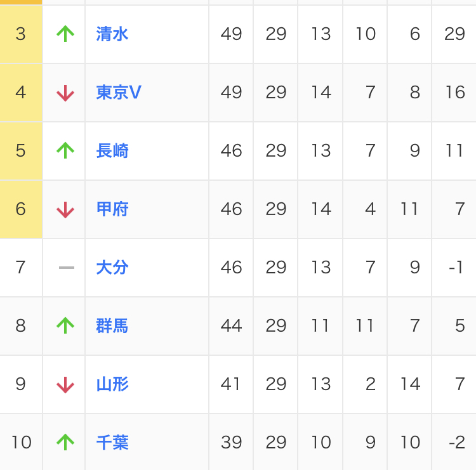The width and height of the screenshot is (476, 470).
Task: Click the rank 10 cell
Action: (x=21, y=443)
